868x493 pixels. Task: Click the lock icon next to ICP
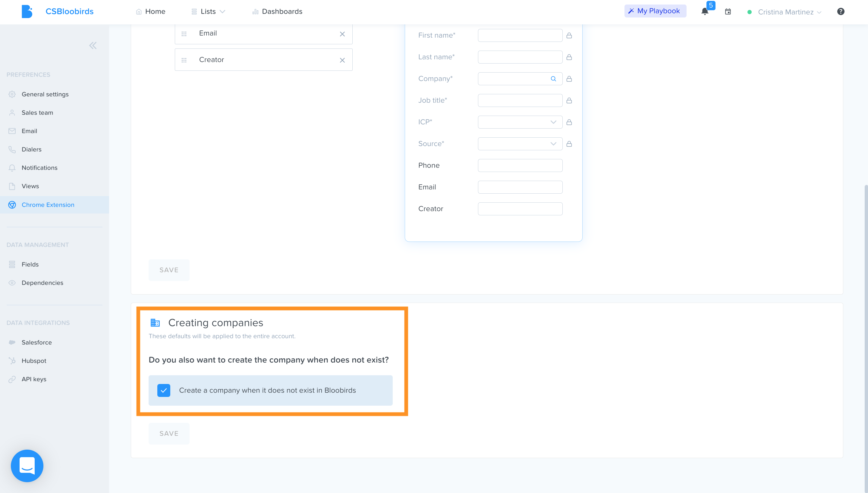click(569, 122)
